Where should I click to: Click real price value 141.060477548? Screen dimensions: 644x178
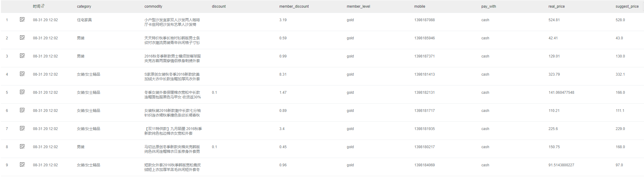[561, 93]
